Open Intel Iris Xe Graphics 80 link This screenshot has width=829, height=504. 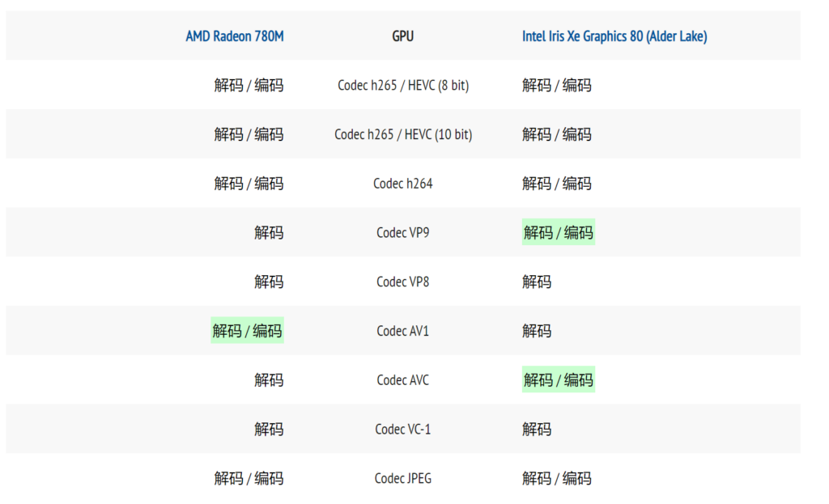614,36
